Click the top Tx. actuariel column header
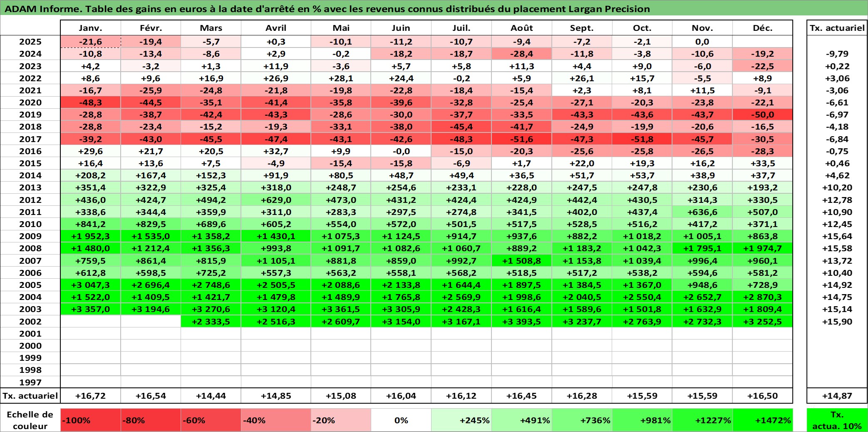This screenshot has height=432, width=868. pos(837,28)
